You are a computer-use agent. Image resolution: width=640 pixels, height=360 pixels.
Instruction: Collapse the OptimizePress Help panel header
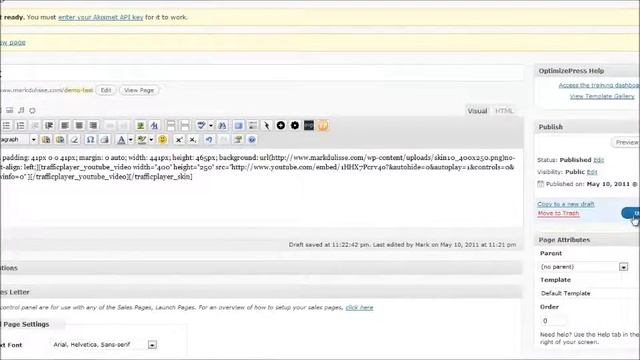587,71
